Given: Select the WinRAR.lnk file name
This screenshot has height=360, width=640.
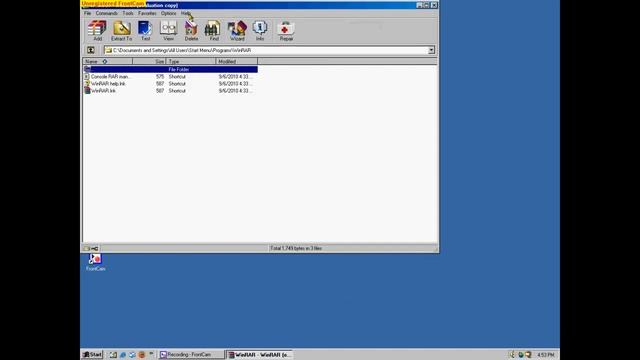Looking at the screenshot, I should click(103, 91).
